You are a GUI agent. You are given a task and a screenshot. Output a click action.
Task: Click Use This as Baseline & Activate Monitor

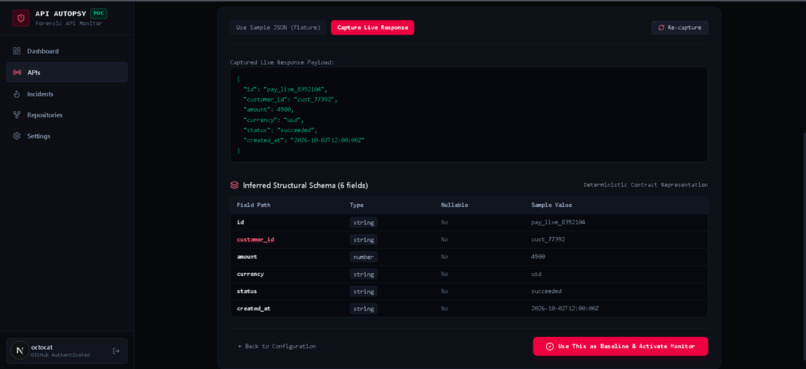(620, 346)
